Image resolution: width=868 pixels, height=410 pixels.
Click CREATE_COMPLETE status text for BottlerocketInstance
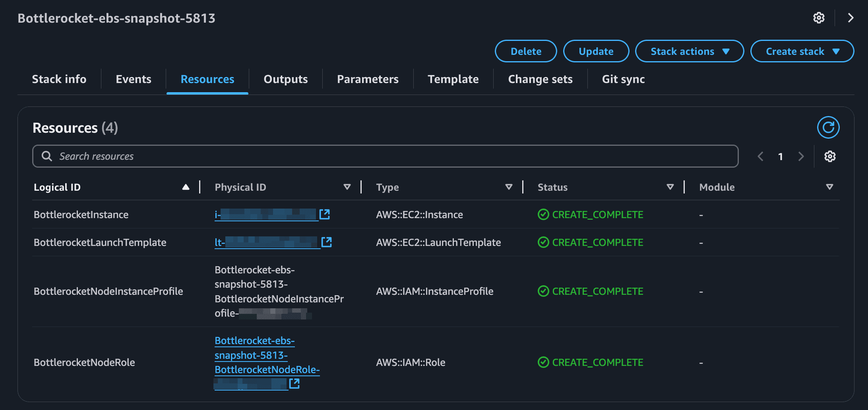(x=598, y=215)
